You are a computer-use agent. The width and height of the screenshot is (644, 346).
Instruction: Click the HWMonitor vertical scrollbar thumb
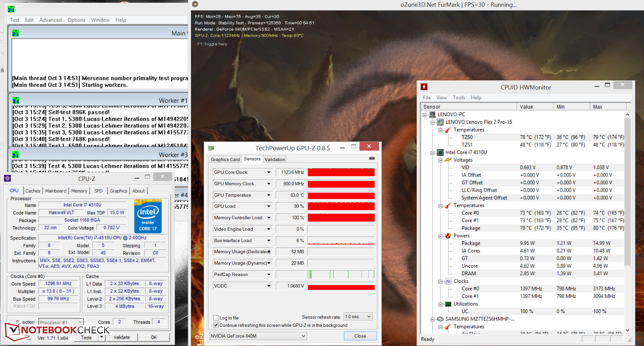pos(627,191)
